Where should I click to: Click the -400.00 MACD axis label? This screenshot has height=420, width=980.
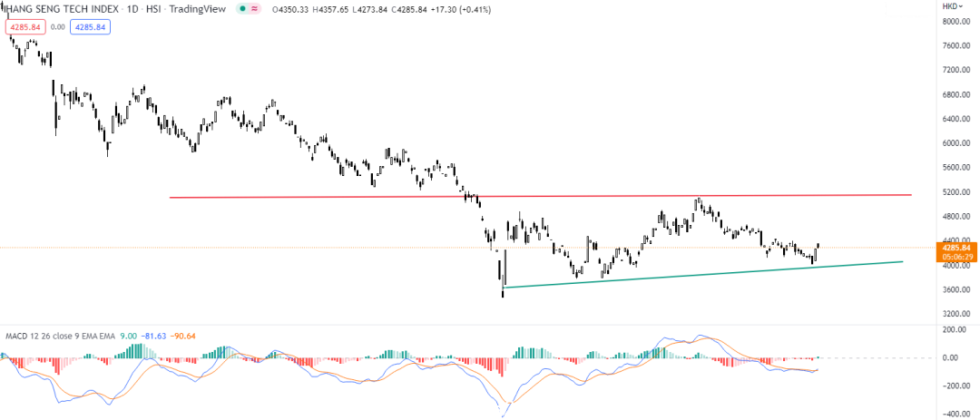(x=957, y=415)
